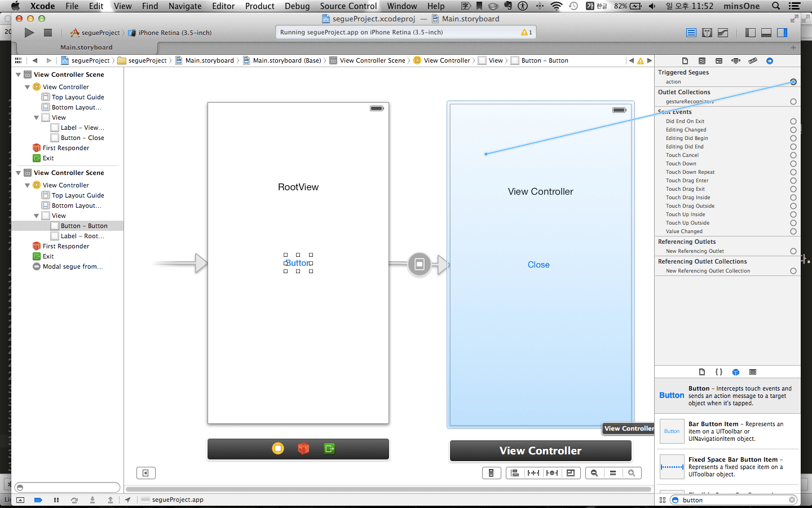Viewport: 812px width, 508px height.
Task: Show the Version editor
Action: [x=723, y=33]
